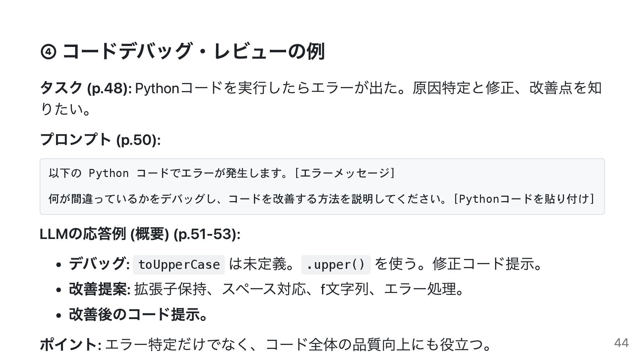This screenshot has width=644, height=362.
Task: Click the slide title コードデバッグ・レビューの例
Action: coord(194,51)
